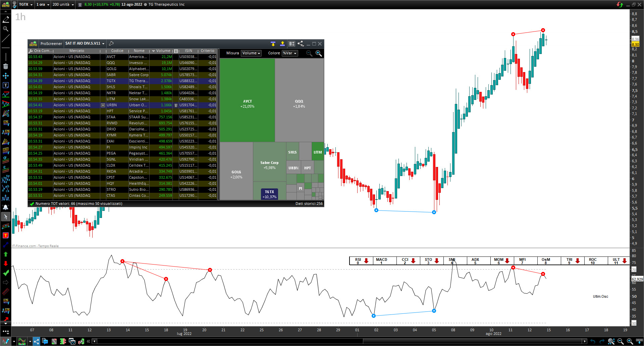
Task: Click the horizontal scrollbar right arrow
Action: [585, 341]
